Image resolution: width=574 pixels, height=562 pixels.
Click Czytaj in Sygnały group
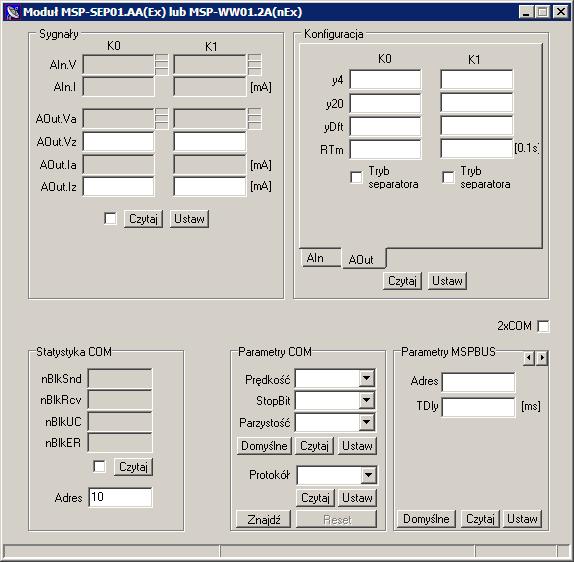click(x=143, y=219)
